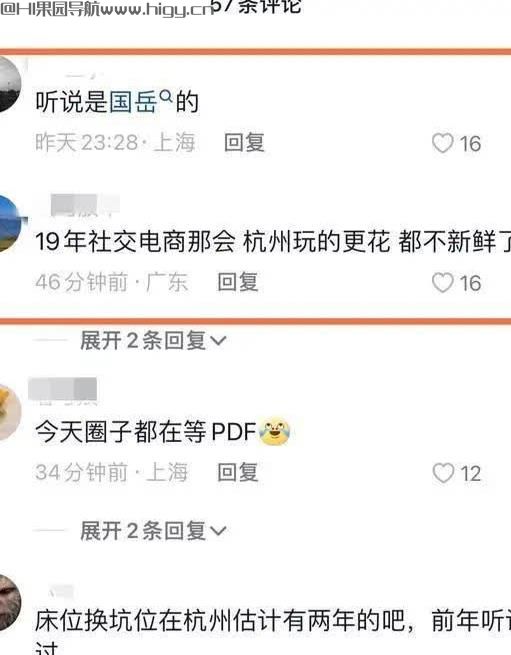Reply to the 昨天 23:28 上海 comment
Image resolution: width=511 pixels, height=655 pixels.
point(244,142)
